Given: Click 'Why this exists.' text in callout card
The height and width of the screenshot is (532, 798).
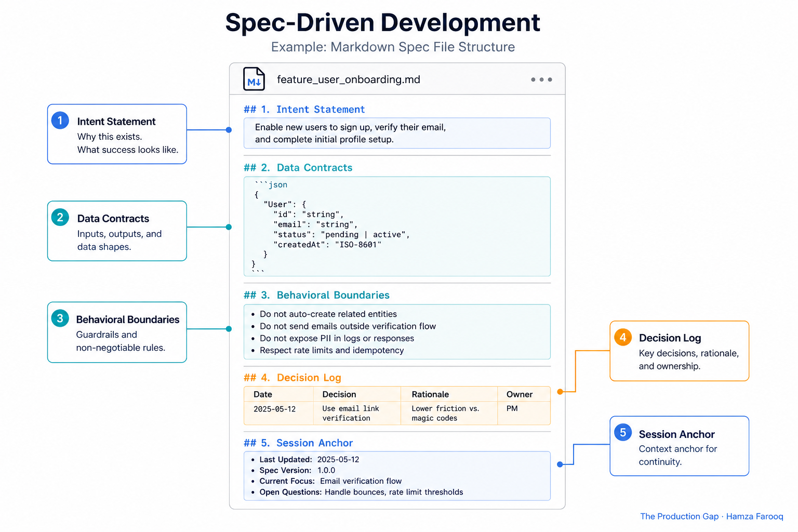Looking at the screenshot, I should coord(110,137).
